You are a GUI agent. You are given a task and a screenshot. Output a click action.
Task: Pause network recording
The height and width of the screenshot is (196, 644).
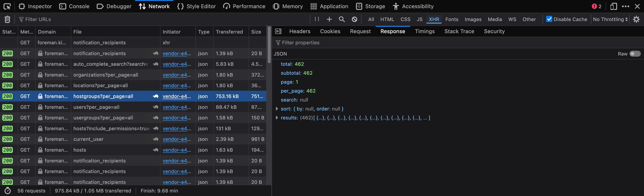click(x=317, y=19)
